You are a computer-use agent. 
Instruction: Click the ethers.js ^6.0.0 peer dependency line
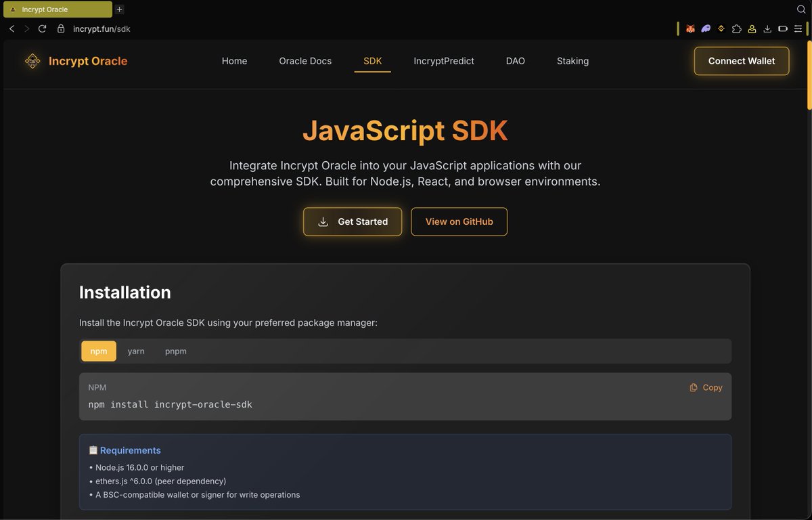158,481
